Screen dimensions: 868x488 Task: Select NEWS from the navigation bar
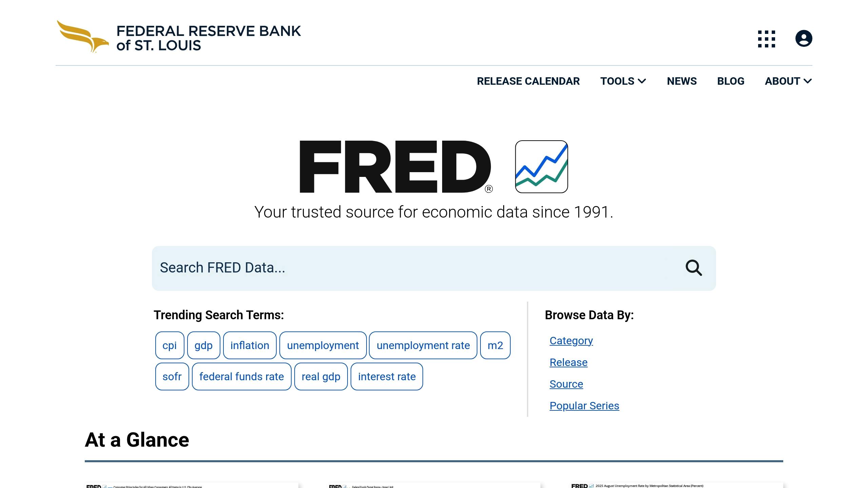(682, 81)
